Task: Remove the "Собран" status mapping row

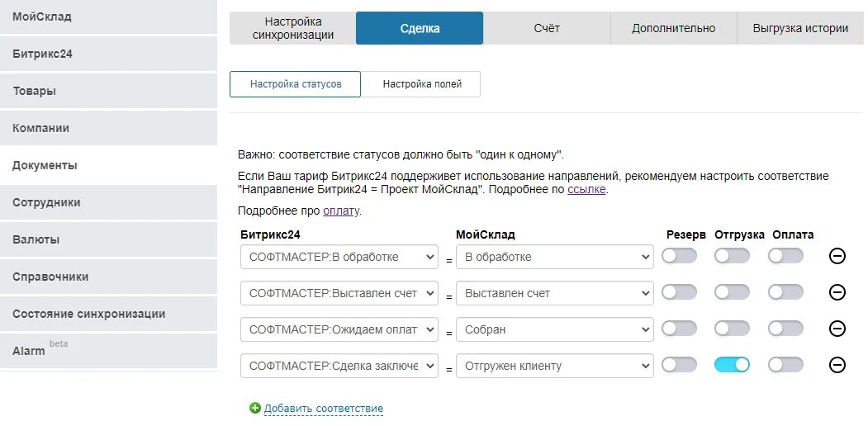Action: (x=837, y=329)
